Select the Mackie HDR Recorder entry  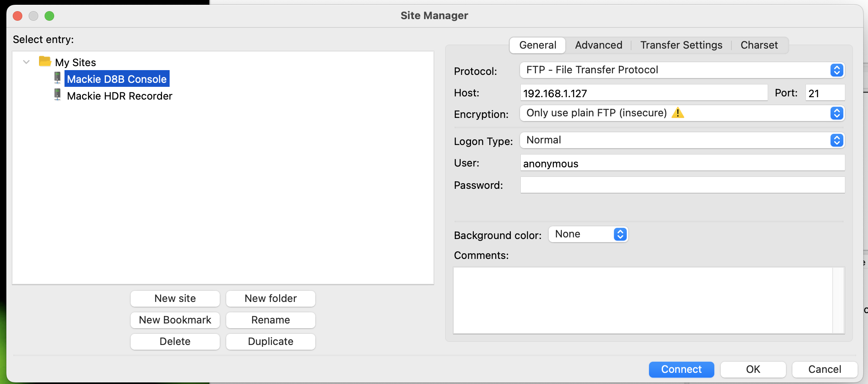tap(119, 96)
